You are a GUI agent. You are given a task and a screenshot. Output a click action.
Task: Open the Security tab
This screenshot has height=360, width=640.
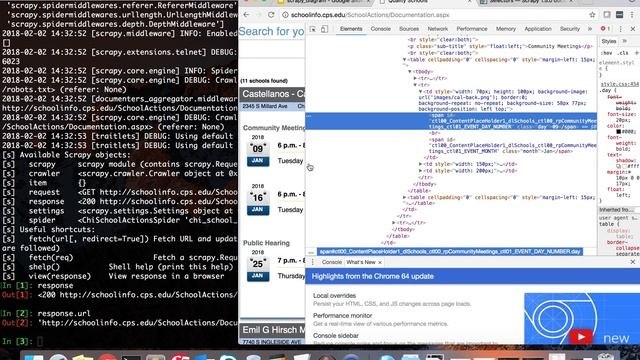coord(569,29)
